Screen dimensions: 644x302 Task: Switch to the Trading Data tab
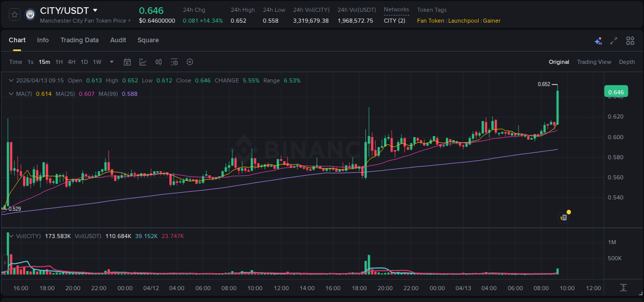[79, 40]
